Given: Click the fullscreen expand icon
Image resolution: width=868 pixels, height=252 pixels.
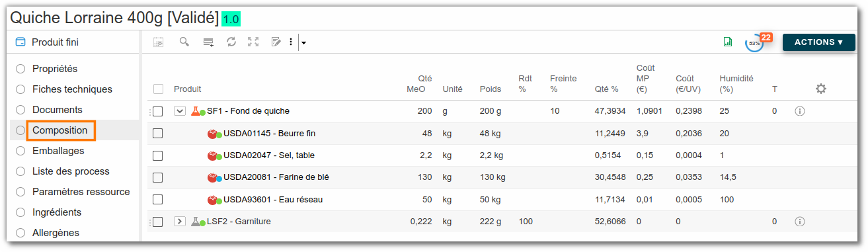Looking at the screenshot, I should tap(253, 42).
